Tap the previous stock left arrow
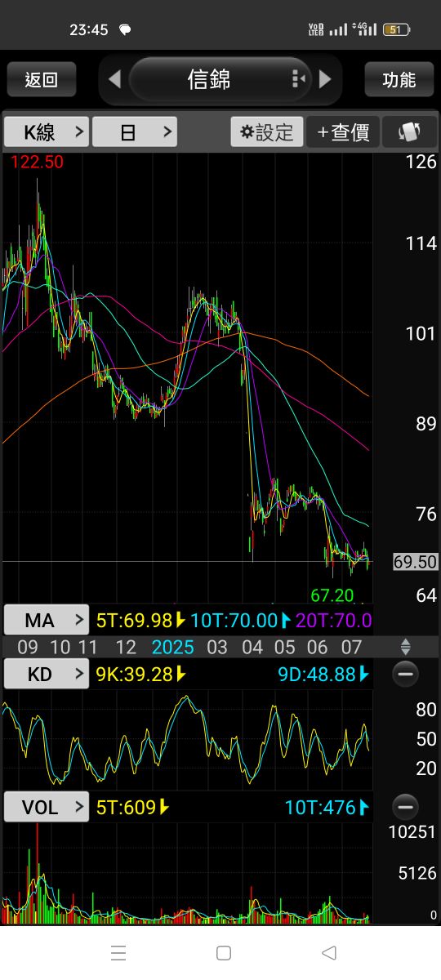This screenshot has width=441, height=980. click(114, 79)
